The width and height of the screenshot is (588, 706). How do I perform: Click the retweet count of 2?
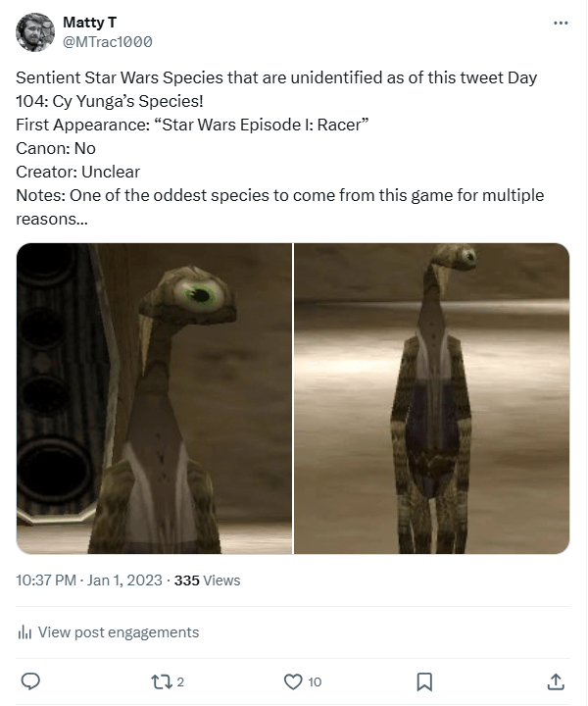point(180,682)
